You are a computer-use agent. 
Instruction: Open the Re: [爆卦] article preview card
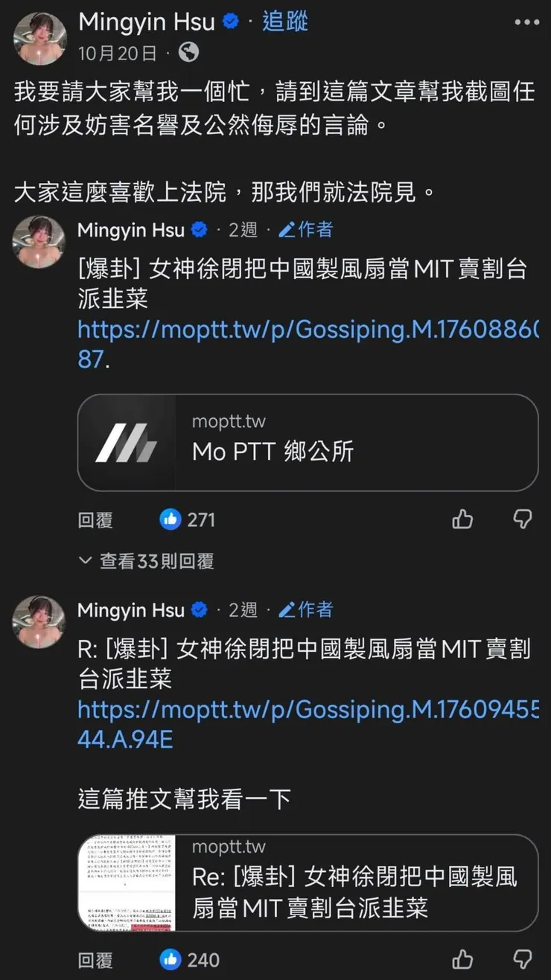tap(308, 883)
